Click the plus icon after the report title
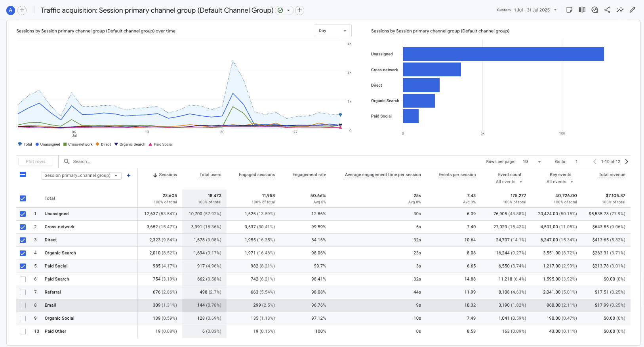Image resolution: width=644 pixels, height=347 pixels. coord(300,10)
